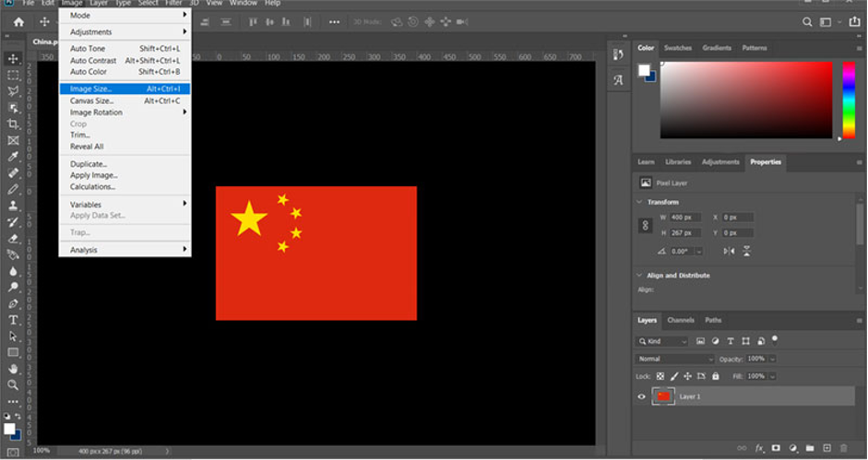Image resolution: width=868 pixels, height=460 pixels.
Task: Select the Zoom tool
Action: 13,384
